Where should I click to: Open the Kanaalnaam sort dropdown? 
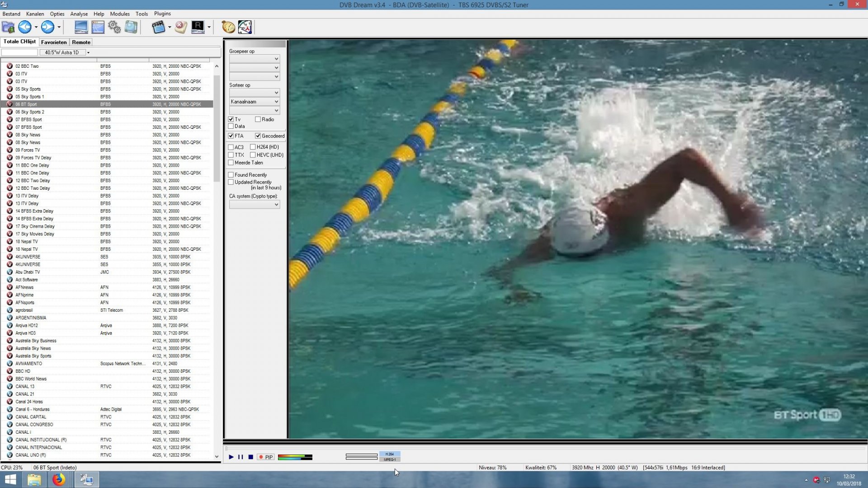pyautogui.click(x=254, y=102)
